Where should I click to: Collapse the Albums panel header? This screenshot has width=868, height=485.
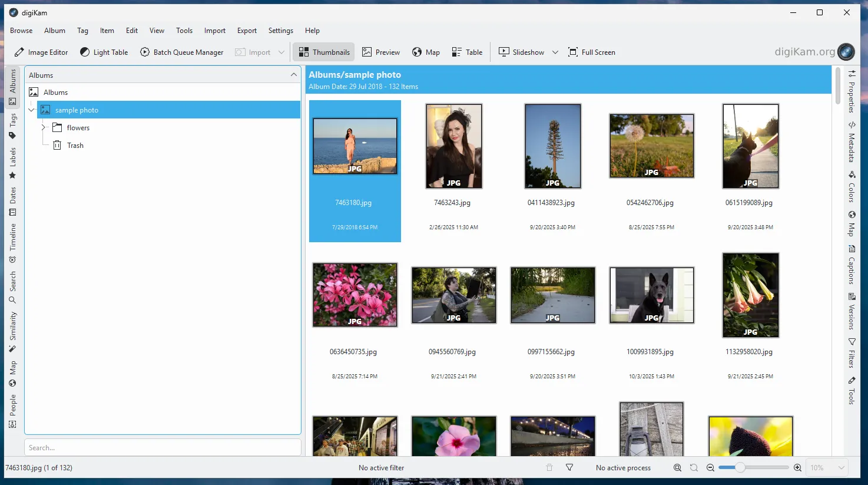tap(293, 75)
